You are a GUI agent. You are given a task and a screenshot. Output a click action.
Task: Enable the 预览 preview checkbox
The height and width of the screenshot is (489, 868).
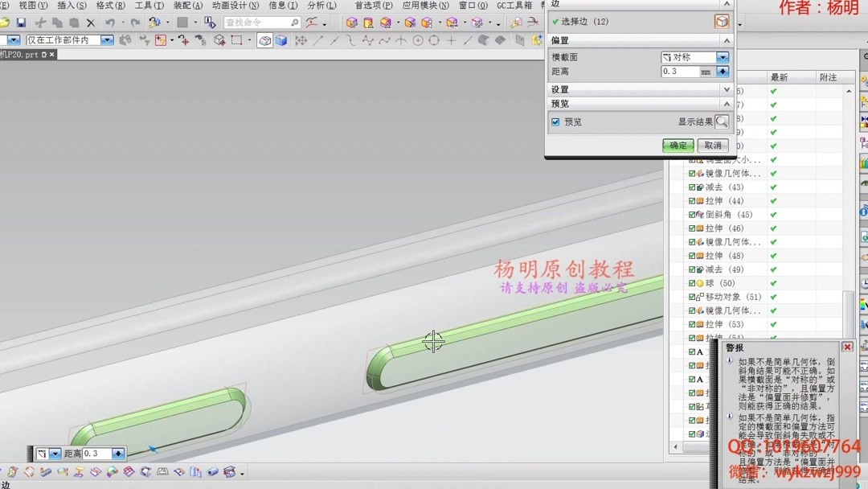555,121
